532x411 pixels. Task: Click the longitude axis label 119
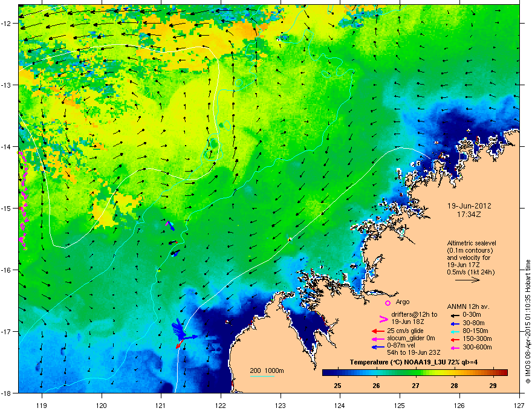tap(42, 405)
